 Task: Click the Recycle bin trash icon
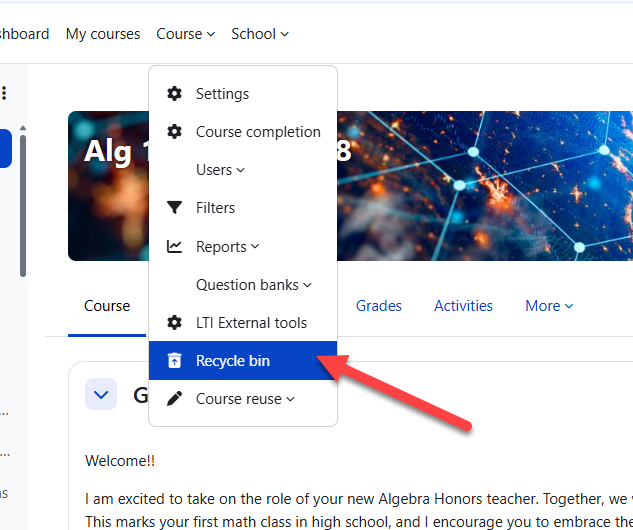click(175, 361)
